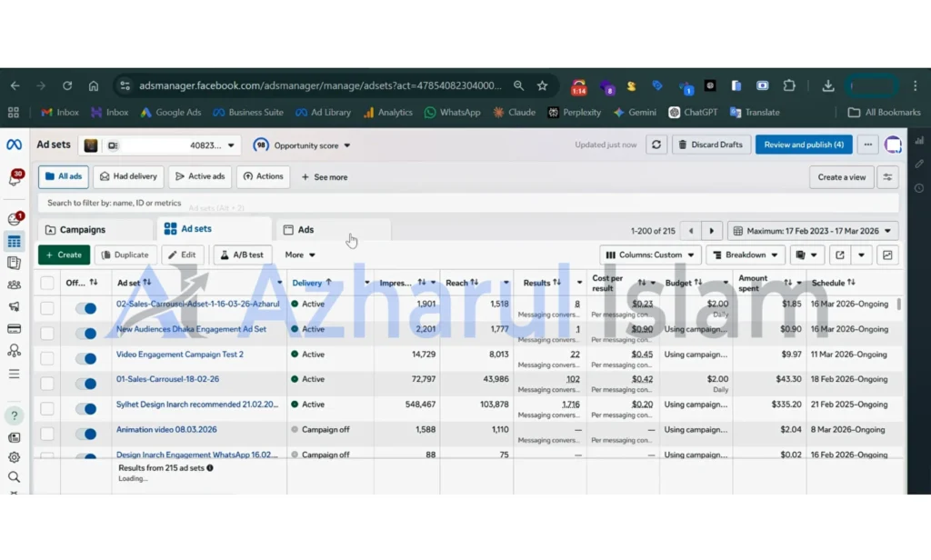Open the notifications bell in left sidebar

pos(15,178)
